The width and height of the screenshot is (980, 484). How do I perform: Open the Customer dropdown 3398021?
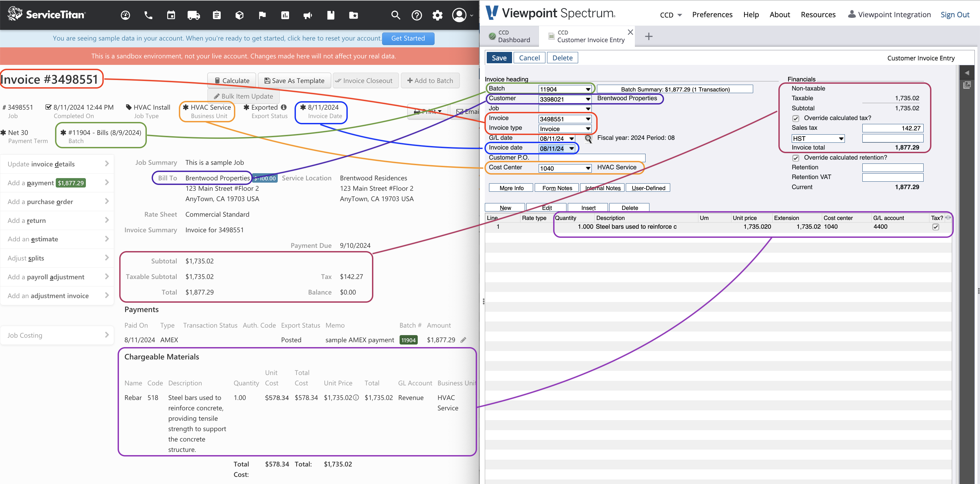point(588,99)
